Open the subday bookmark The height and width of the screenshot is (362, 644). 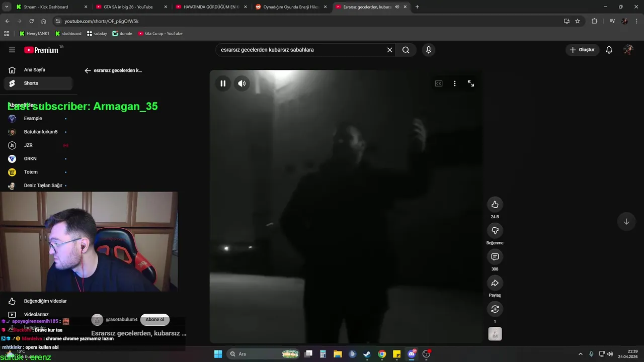(97, 34)
